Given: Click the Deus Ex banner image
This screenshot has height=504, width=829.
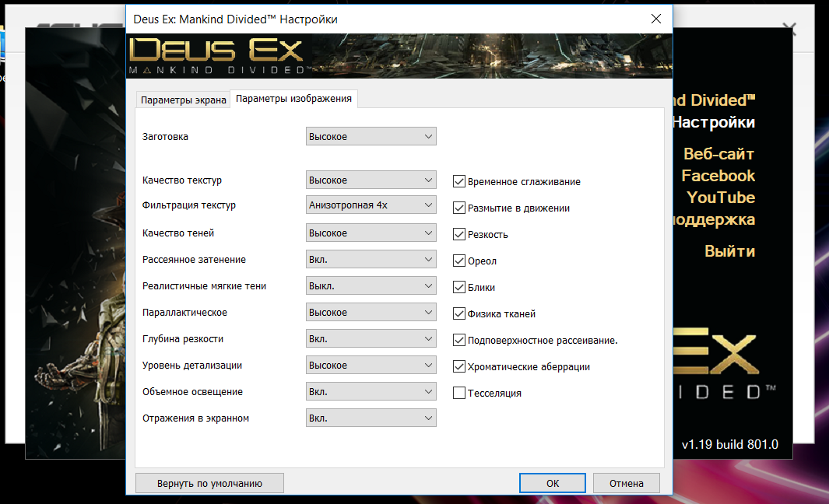Looking at the screenshot, I should pos(399,56).
